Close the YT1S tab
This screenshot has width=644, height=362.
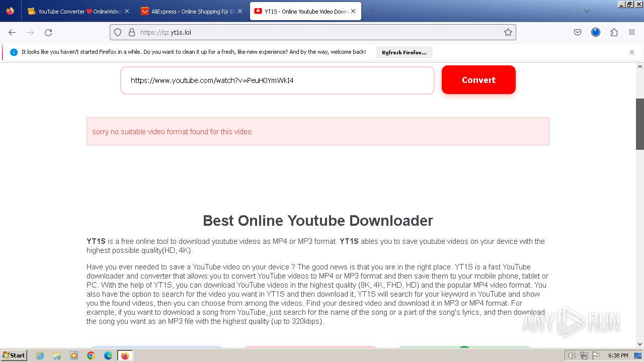[353, 11]
